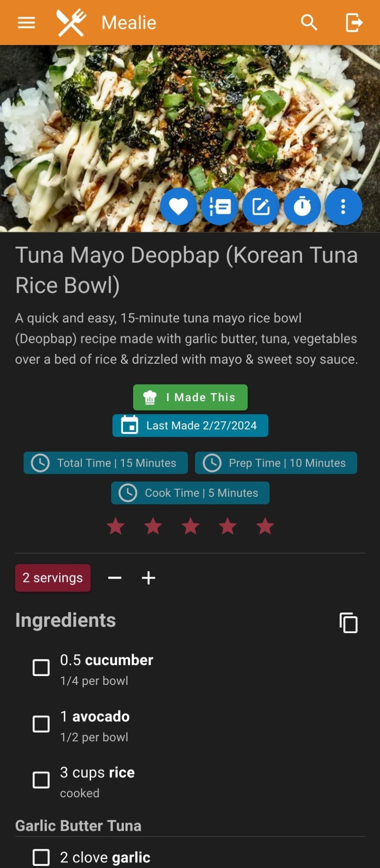Decrease servings with minus button
380x868 pixels.
pos(115,578)
